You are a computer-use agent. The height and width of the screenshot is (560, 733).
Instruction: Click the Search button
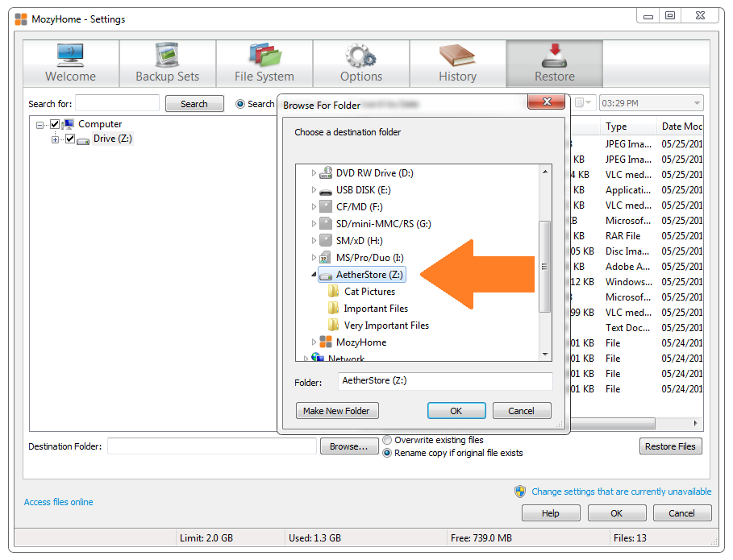click(194, 104)
